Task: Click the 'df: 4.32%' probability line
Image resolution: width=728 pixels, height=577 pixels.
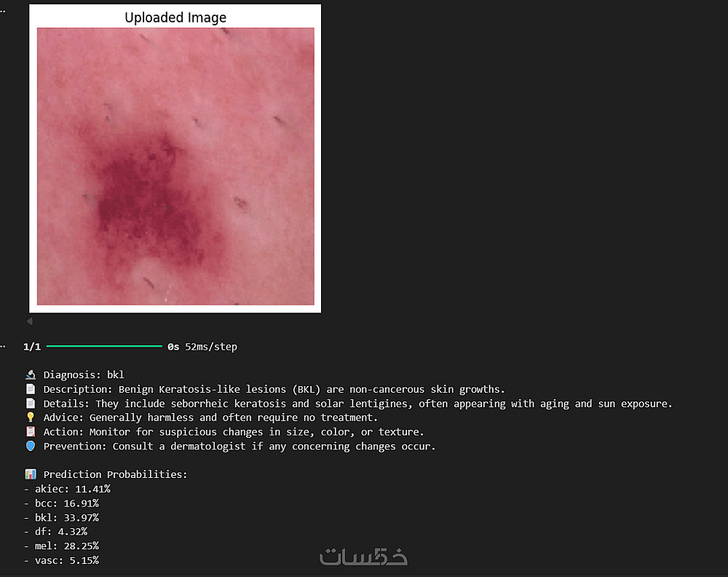Action: pos(56,532)
